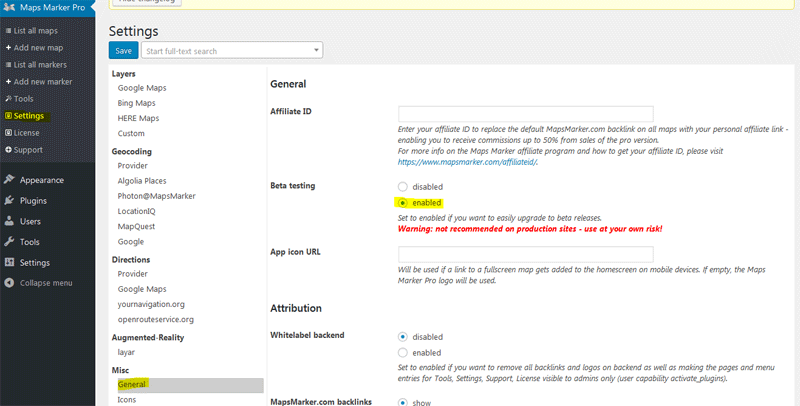Click the blue Save button
This screenshot has width=800, height=406.
click(123, 50)
